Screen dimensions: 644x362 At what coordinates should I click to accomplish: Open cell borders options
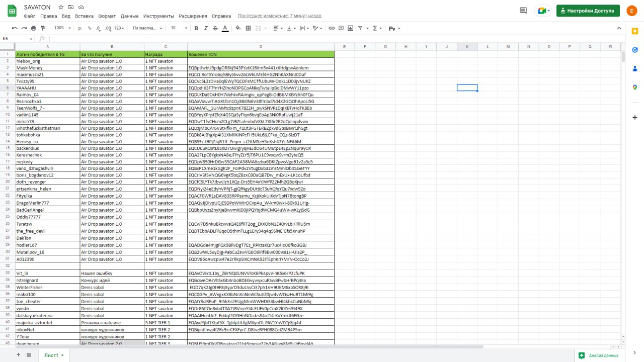[249, 28]
